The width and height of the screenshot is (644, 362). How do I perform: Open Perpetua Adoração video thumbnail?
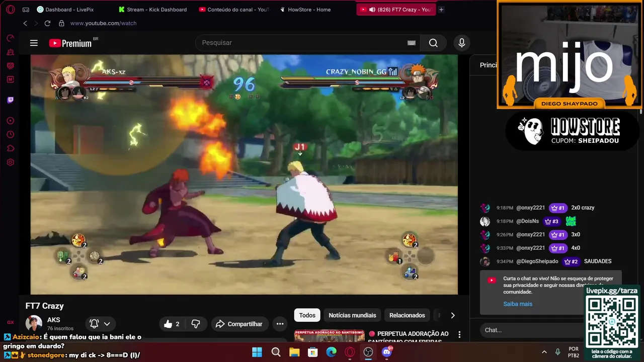(330, 336)
